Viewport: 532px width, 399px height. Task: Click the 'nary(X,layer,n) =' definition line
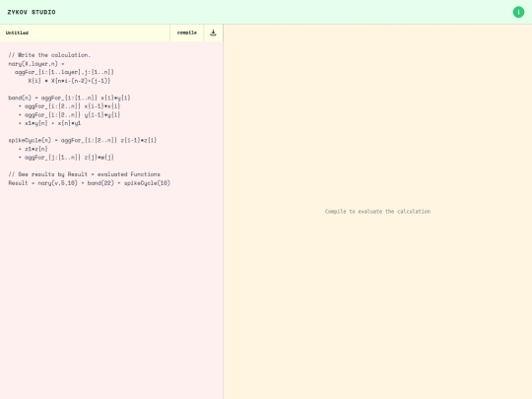36,63
